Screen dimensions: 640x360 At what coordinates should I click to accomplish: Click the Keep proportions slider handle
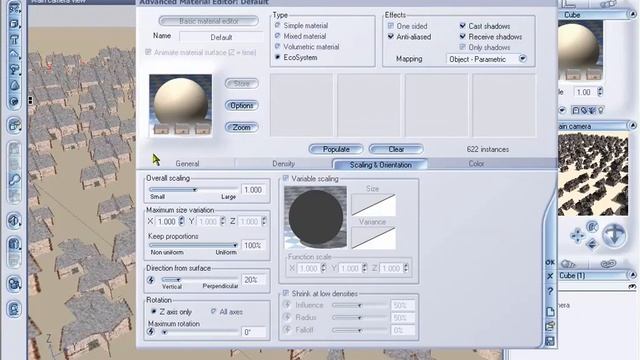coord(235,245)
